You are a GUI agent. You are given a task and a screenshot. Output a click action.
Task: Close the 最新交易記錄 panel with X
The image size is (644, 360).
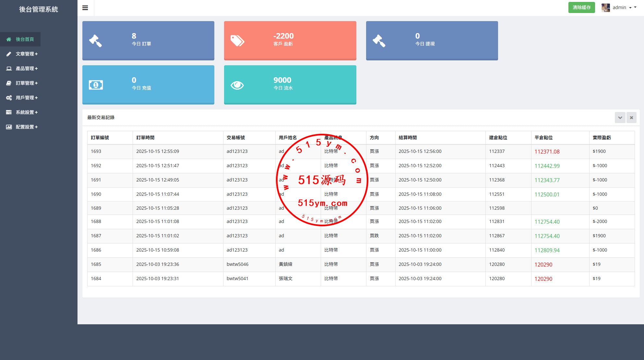(631, 118)
